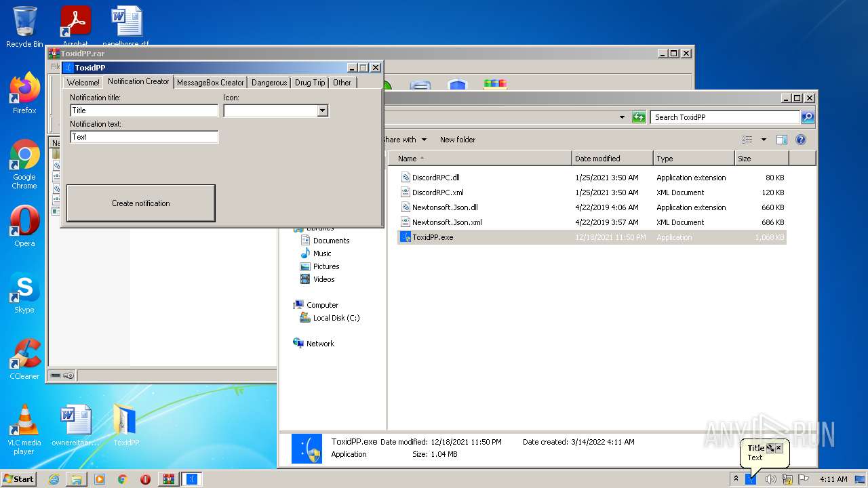The image size is (868, 488).
Task: Click the blue search magnifier button in Explorer
Action: coord(807,117)
